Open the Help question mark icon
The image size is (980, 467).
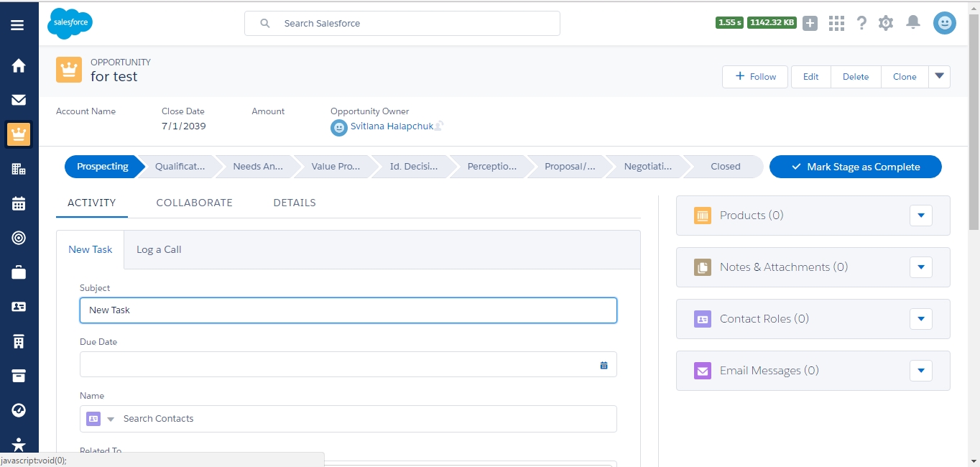click(x=861, y=23)
